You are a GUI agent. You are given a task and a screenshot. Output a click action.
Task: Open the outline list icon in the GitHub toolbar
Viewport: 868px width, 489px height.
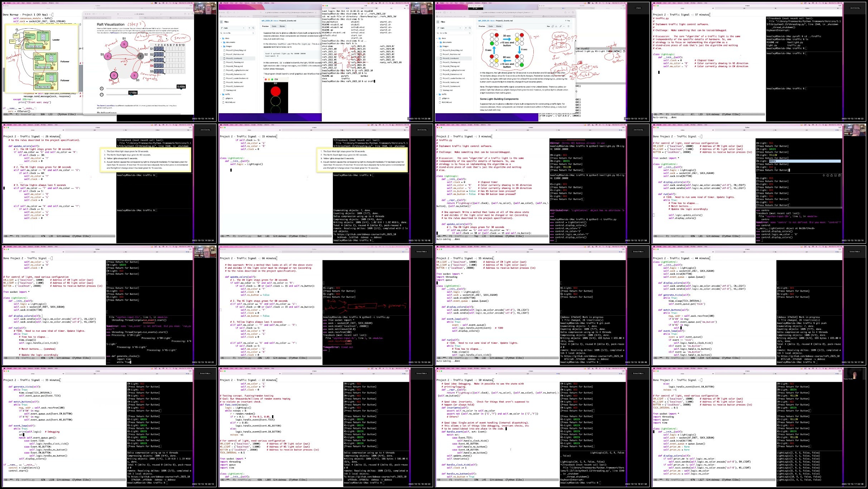[x=568, y=26]
